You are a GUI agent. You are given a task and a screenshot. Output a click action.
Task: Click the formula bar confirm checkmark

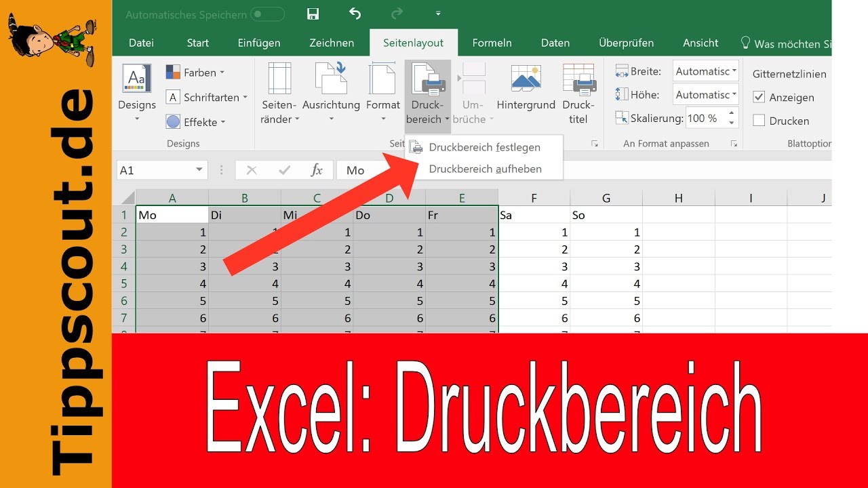[x=284, y=170]
